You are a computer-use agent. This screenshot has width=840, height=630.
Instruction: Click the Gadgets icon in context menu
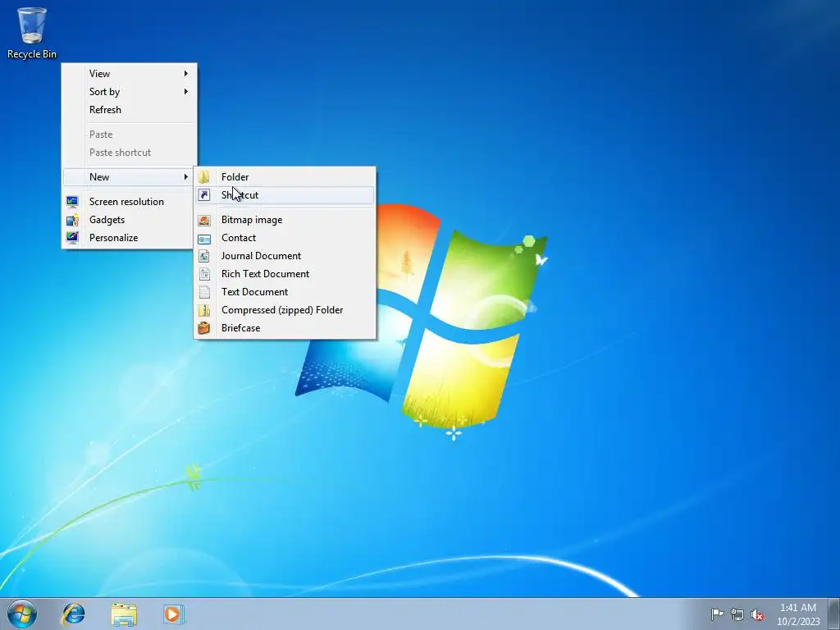click(x=72, y=220)
